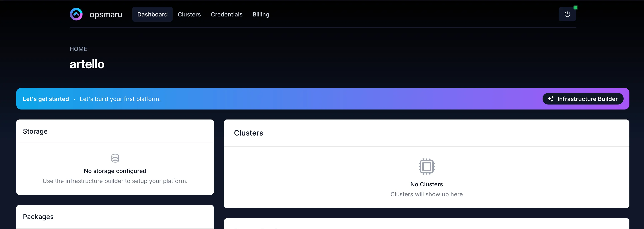Click the artello page title
Image resolution: width=644 pixels, height=229 pixels.
pyautogui.click(x=87, y=64)
